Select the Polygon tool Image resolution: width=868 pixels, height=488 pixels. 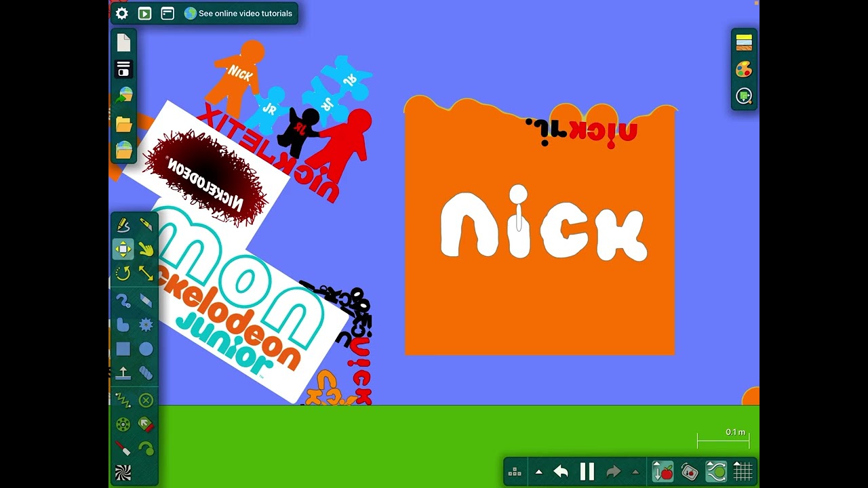coord(123,325)
